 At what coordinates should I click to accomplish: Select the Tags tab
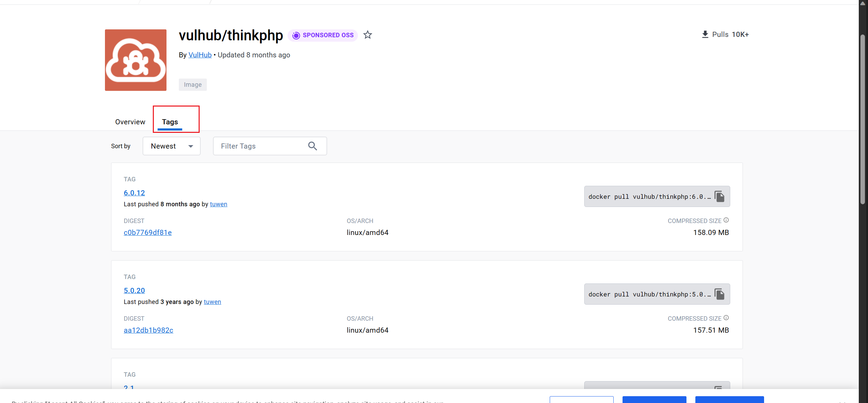170,122
